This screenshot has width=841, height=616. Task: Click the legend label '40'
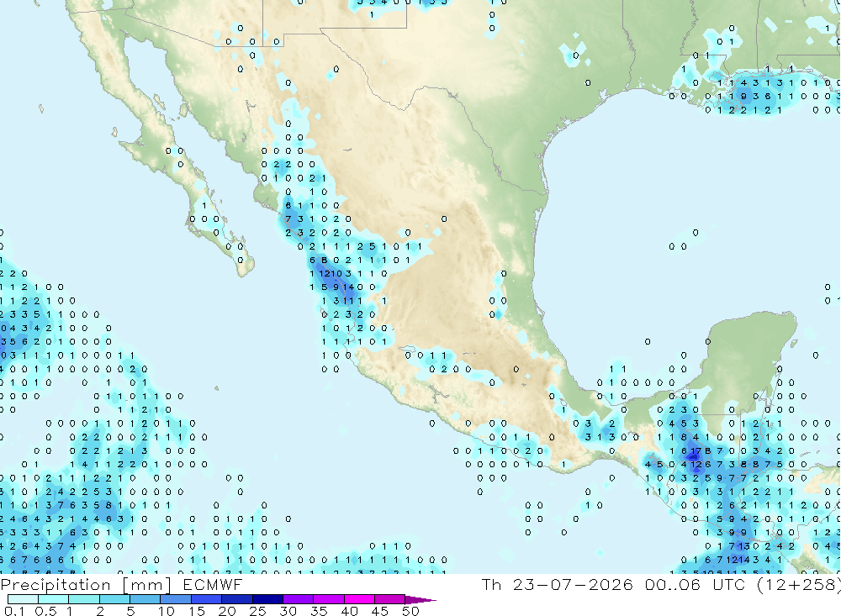(x=349, y=611)
